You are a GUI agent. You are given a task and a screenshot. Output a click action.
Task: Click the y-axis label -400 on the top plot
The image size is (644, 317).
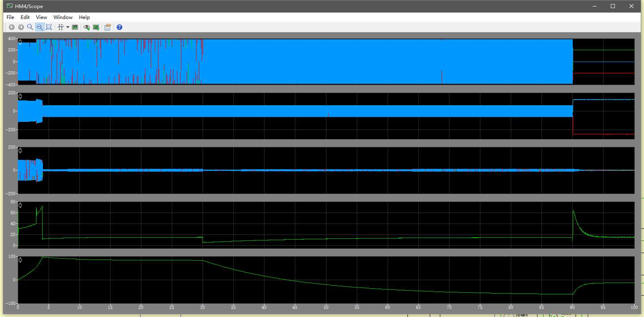(x=11, y=85)
